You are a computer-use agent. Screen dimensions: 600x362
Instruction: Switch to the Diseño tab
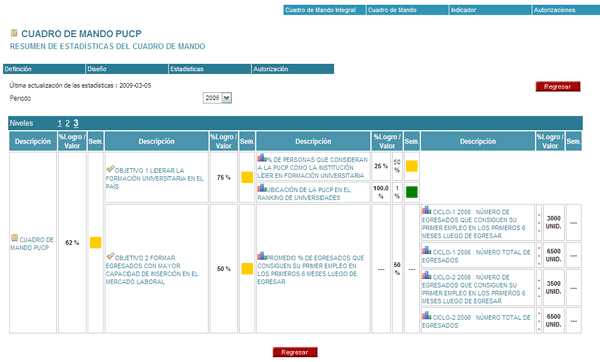[127, 69]
